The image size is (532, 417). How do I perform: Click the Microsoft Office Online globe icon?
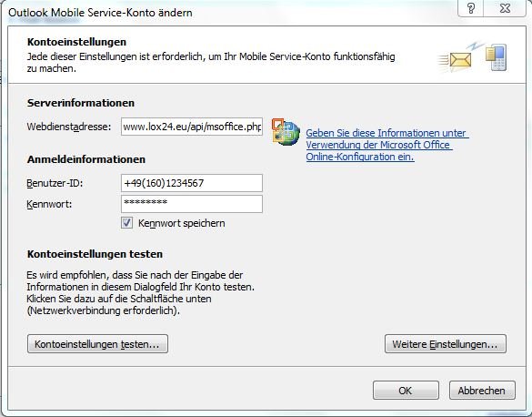click(286, 132)
